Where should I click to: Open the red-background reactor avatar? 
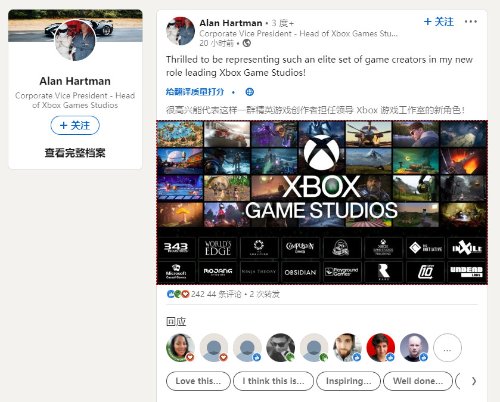(x=381, y=348)
